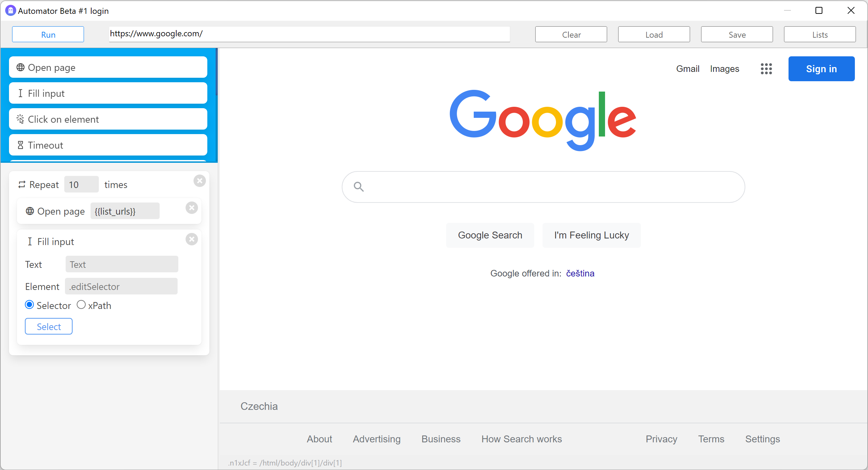Click the Google search box
Viewport: 868px width, 470px height.
tap(543, 187)
